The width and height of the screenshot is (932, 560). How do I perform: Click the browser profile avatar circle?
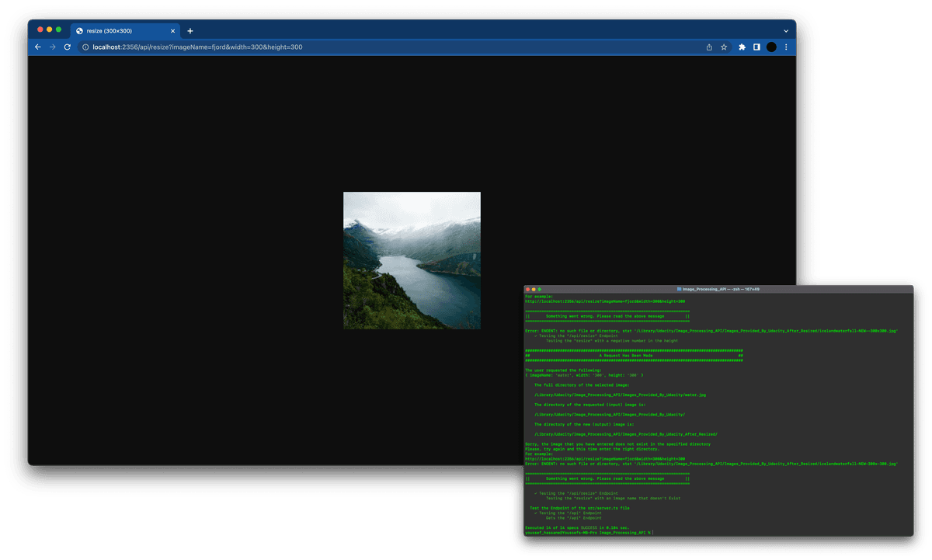point(772,47)
